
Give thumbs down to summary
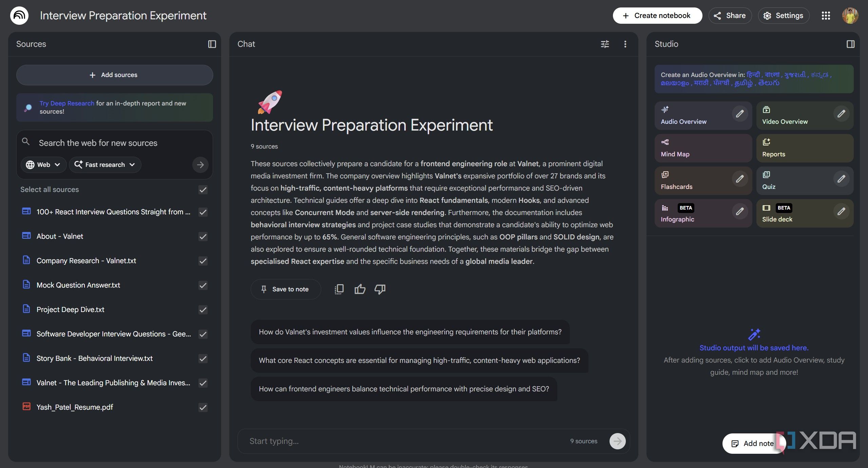[380, 289]
